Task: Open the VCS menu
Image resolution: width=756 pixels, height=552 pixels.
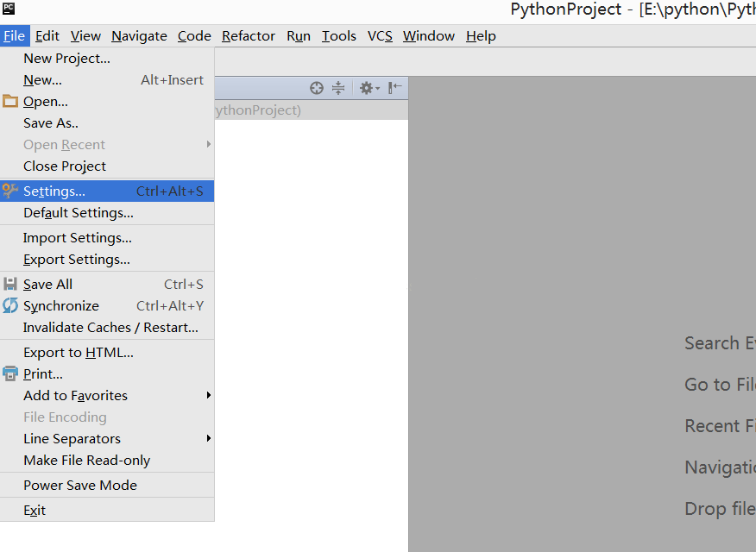Action: pos(380,36)
